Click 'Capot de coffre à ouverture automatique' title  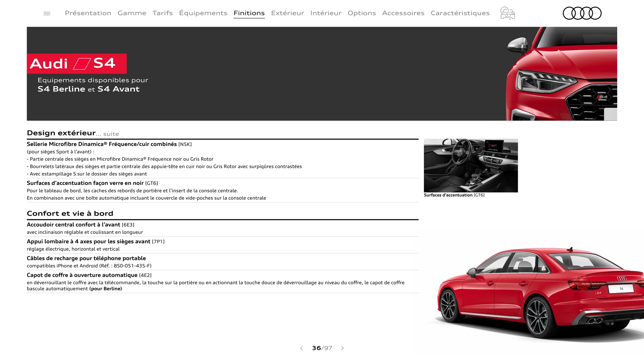(82, 275)
